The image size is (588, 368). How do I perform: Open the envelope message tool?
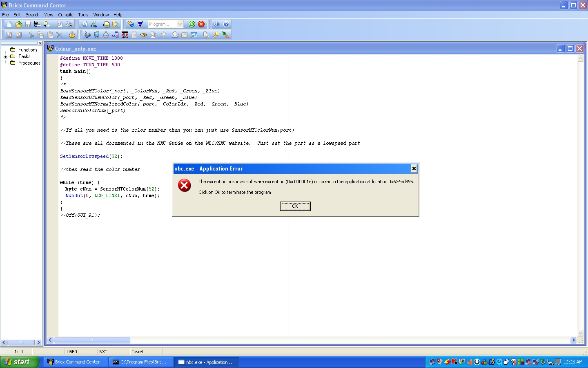pos(175,35)
